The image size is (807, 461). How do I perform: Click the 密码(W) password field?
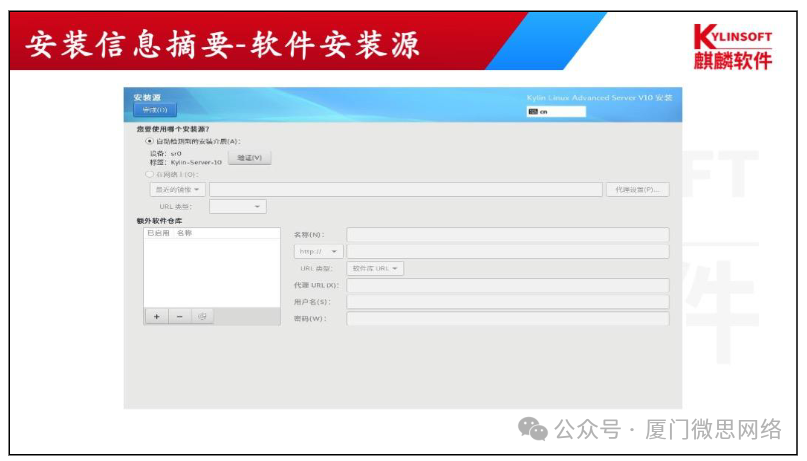(x=508, y=318)
